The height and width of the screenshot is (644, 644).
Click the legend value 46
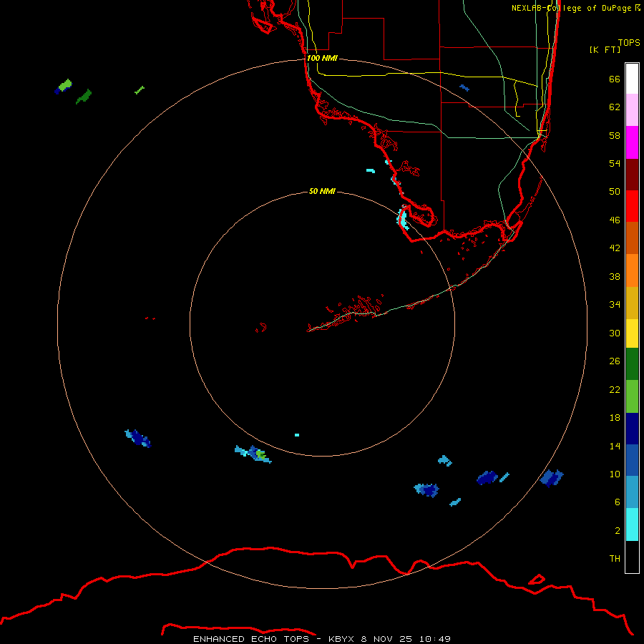615,220
